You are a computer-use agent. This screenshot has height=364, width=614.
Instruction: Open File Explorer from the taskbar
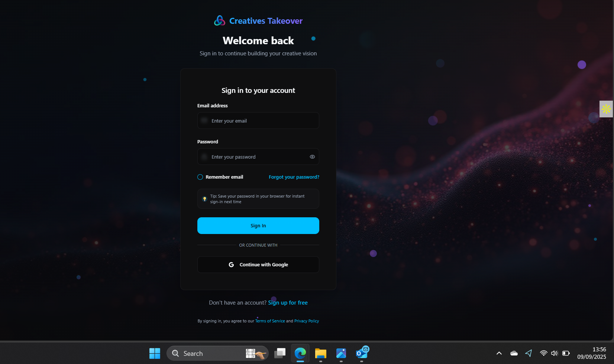coord(320,353)
